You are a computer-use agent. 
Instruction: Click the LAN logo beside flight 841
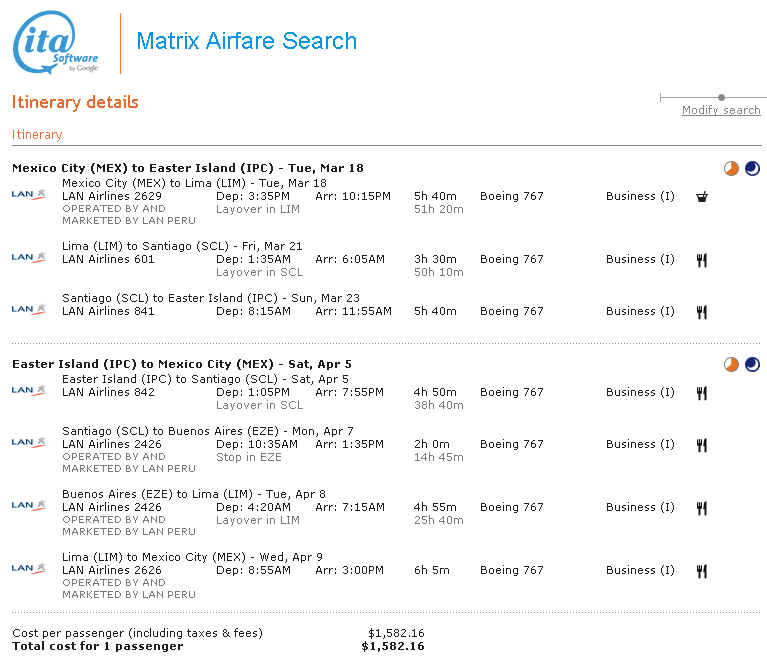pyautogui.click(x=29, y=309)
